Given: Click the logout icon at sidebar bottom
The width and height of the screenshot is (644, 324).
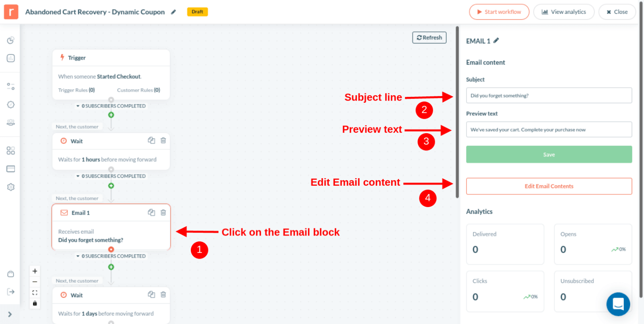Looking at the screenshot, I should click(10, 291).
